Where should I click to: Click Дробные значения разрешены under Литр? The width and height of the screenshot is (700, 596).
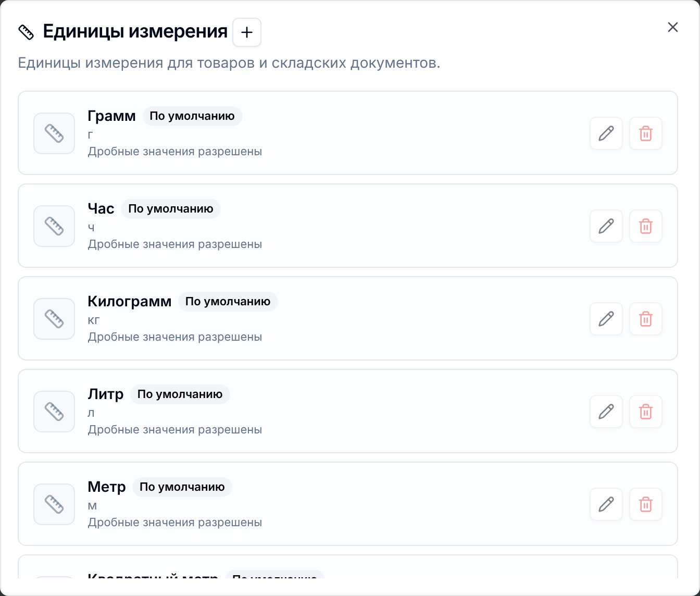tap(175, 430)
